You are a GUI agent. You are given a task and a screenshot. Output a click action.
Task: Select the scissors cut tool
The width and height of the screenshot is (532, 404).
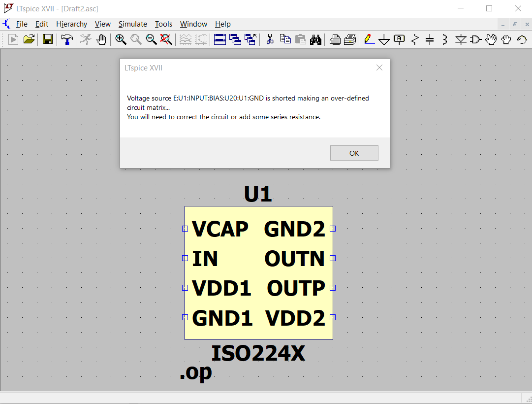pyautogui.click(x=270, y=39)
